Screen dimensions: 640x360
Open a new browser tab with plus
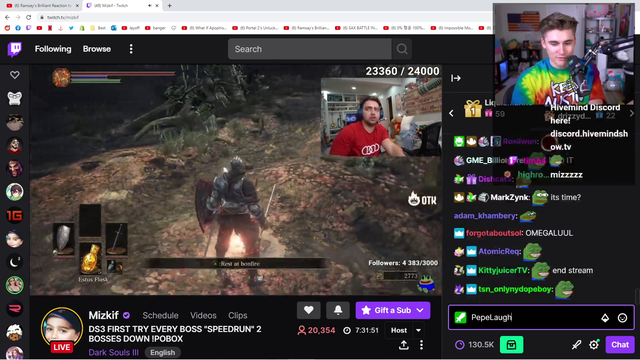tap(169, 6)
